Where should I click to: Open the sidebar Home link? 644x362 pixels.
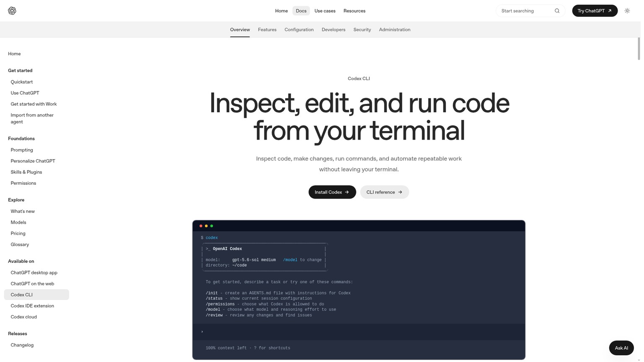[x=14, y=54]
